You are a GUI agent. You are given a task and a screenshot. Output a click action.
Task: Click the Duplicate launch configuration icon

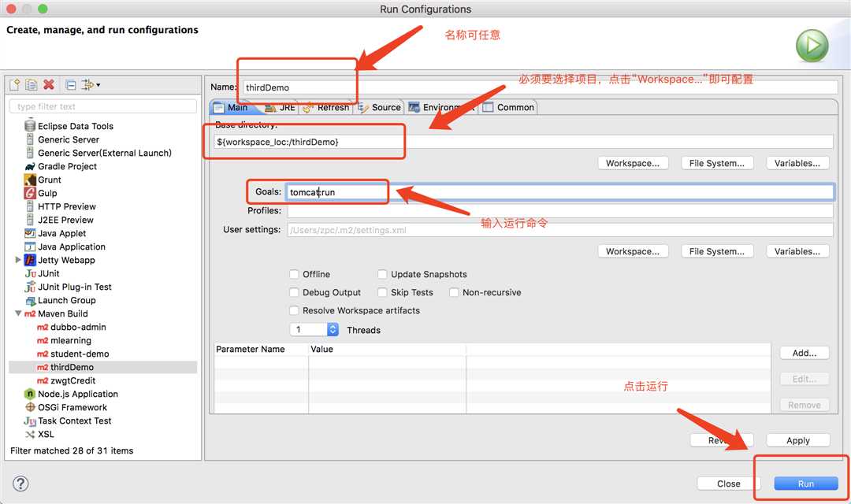(x=32, y=84)
